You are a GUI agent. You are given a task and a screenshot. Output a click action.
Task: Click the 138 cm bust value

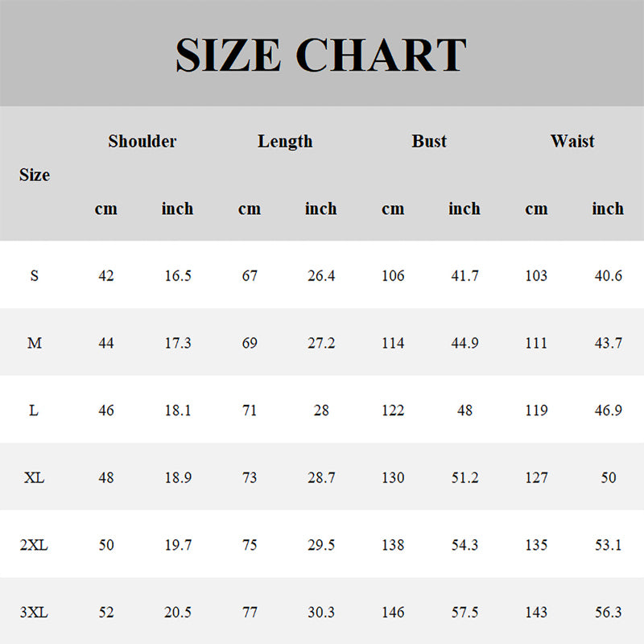tap(393, 545)
